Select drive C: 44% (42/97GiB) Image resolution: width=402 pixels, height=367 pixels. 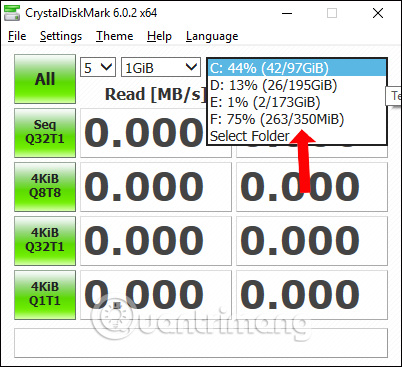(297, 68)
